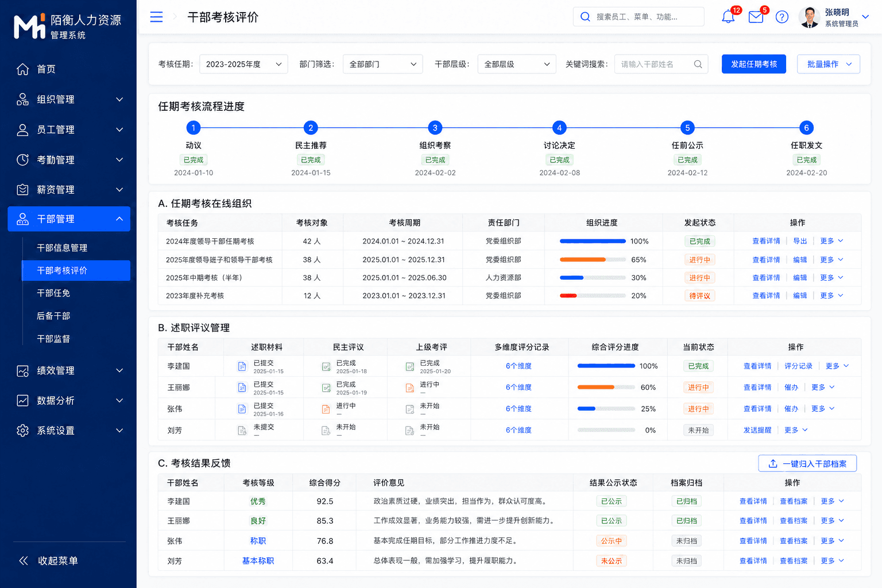882x588 pixels.
Task: Click the 公示中 status tag for 张伟
Action: point(611,541)
